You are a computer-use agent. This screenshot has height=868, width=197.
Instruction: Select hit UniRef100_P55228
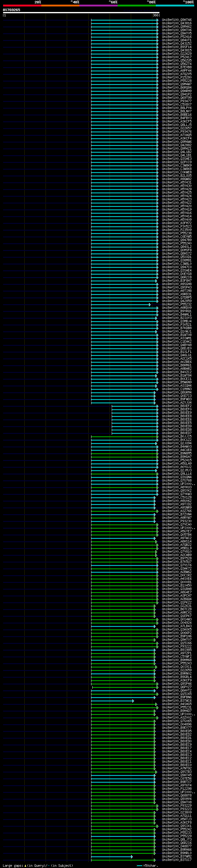pos(177,81)
